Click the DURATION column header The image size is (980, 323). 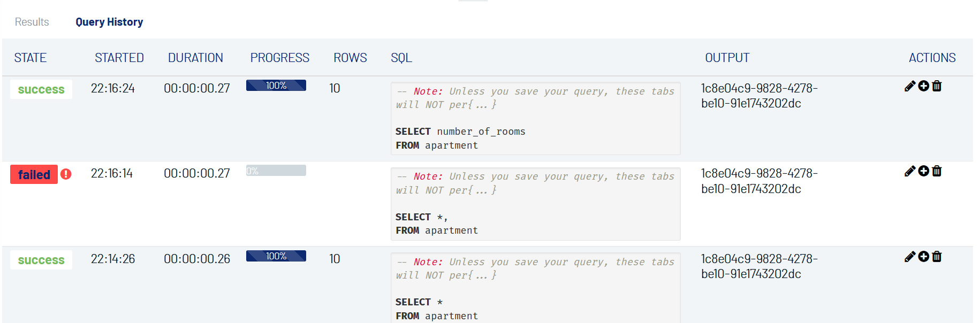(195, 58)
